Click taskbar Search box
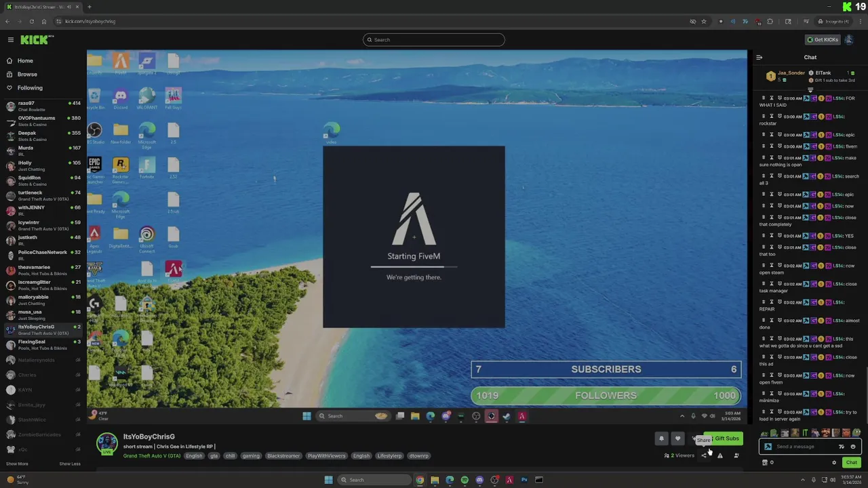868x488 pixels. tap(374, 480)
